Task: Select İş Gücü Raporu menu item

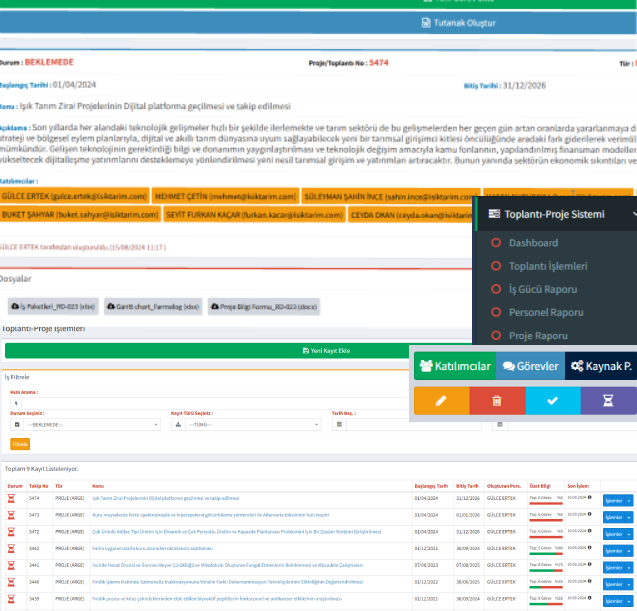Action: (545, 289)
